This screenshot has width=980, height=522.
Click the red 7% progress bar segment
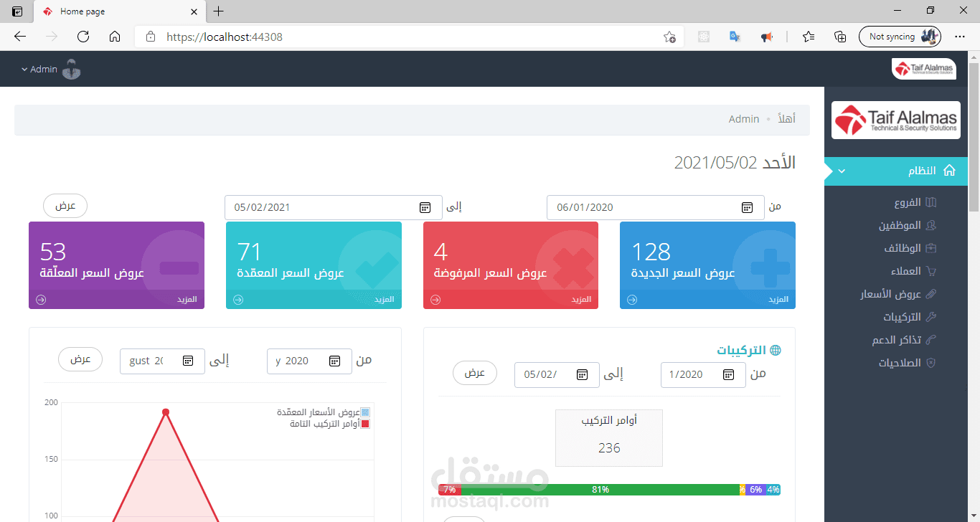[x=449, y=490]
